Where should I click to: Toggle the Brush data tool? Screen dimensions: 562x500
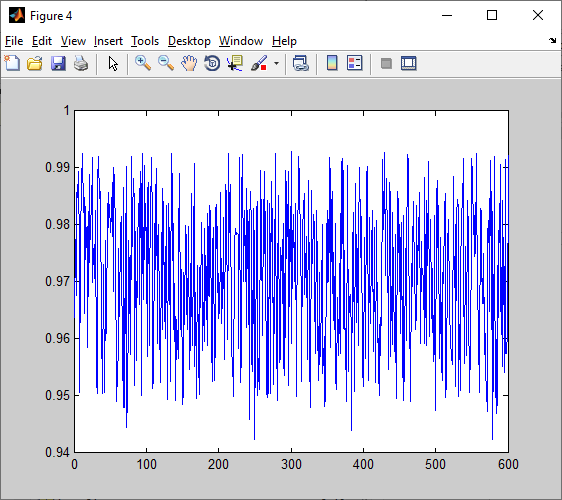pos(259,63)
